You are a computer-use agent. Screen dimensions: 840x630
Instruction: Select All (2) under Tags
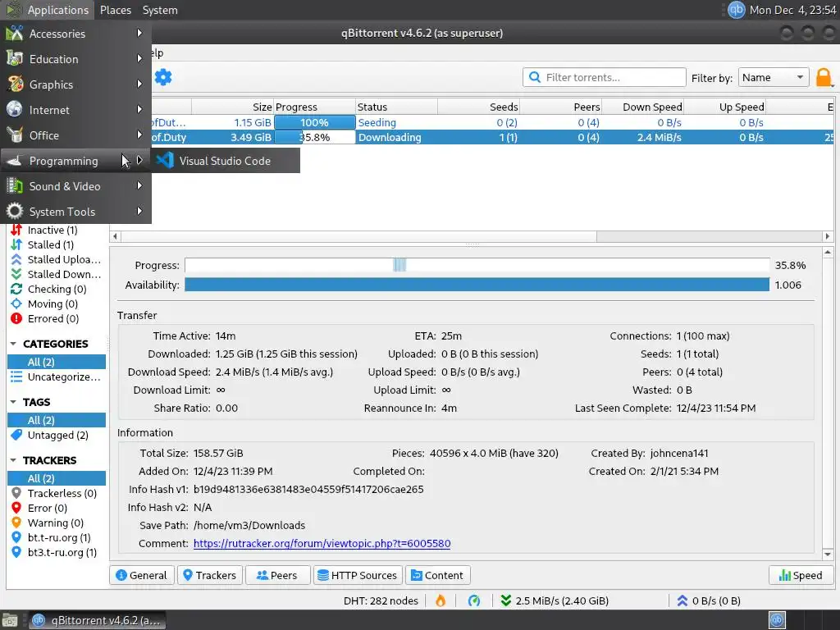click(x=57, y=420)
